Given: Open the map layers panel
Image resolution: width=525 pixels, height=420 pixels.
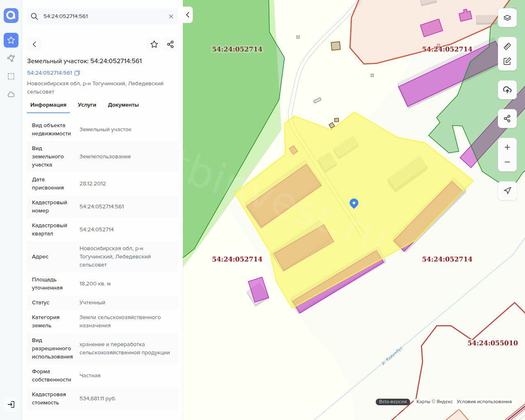Looking at the screenshot, I should pos(507,18).
